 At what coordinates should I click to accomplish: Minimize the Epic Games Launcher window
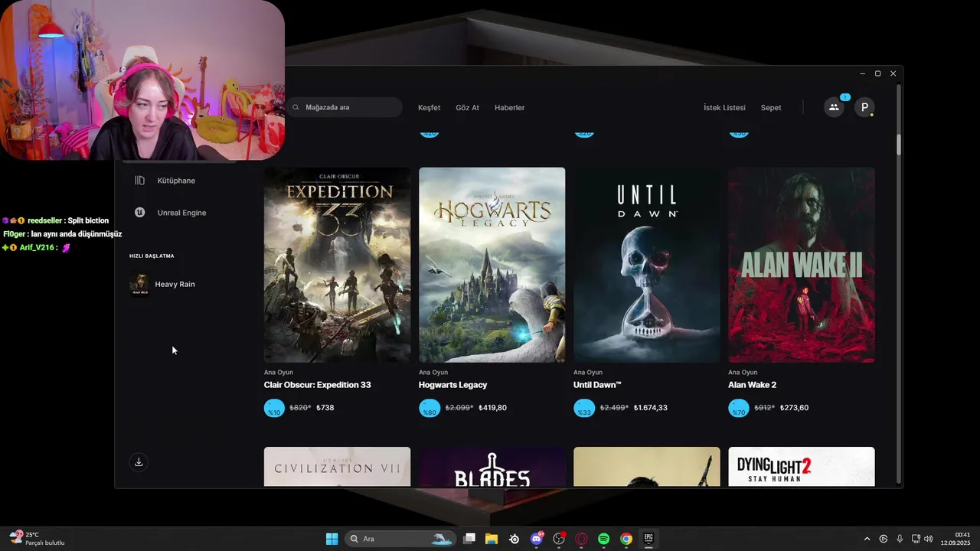point(862,73)
